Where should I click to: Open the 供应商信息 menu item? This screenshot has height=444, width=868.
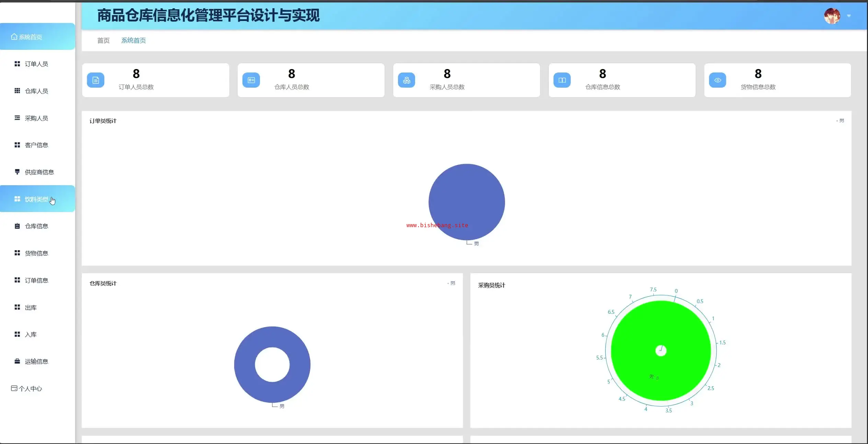(x=39, y=172)
